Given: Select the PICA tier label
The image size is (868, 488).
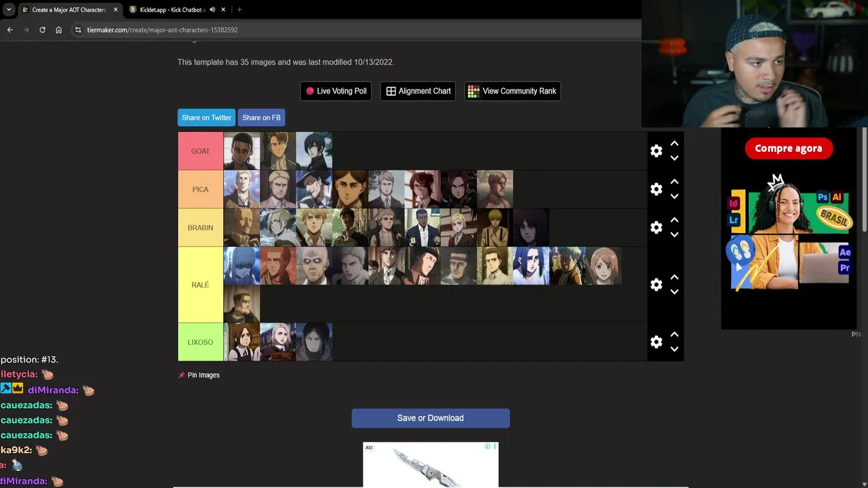Looking at the screenshot, I should click(x=200, y=189).
